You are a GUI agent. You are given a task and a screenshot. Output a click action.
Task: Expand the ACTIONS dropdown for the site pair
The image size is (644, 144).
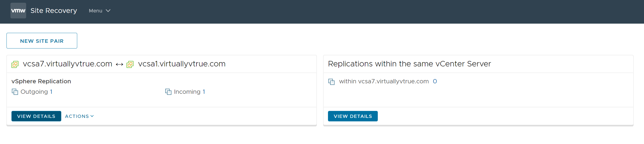(77, 116)
